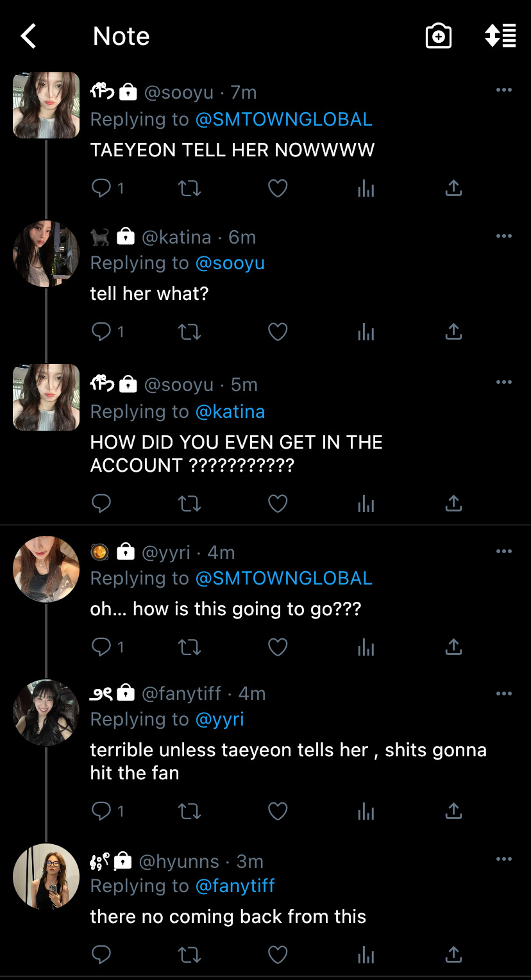Open @fanytiff mention in last reply
The image size is (531, 980).
coord(235,886)
